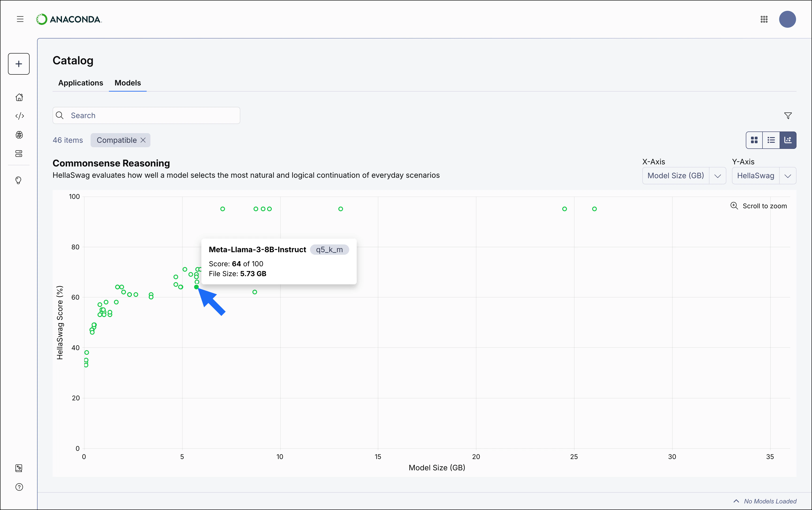Viewport: 812px width, 510px height.
Task: Switch to list view of models
Action: (x=771, y=140)
